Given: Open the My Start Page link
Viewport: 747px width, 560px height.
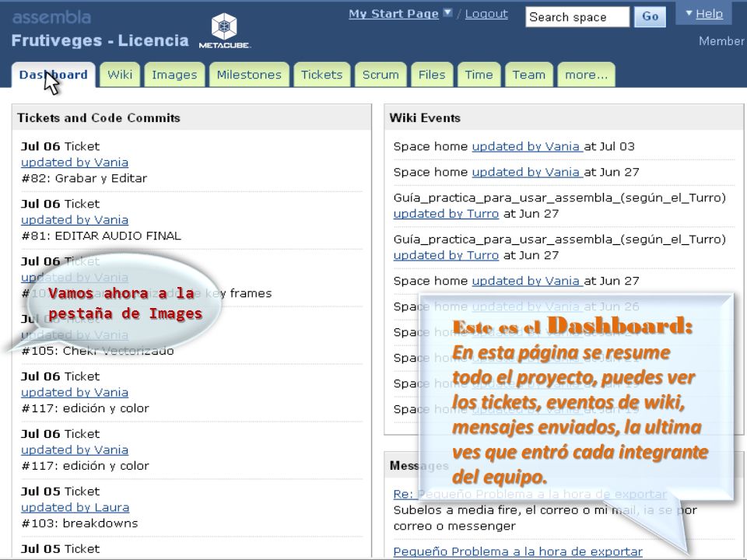Looking at the screenshot, I should pyautogui.click(x=394, y=14).
